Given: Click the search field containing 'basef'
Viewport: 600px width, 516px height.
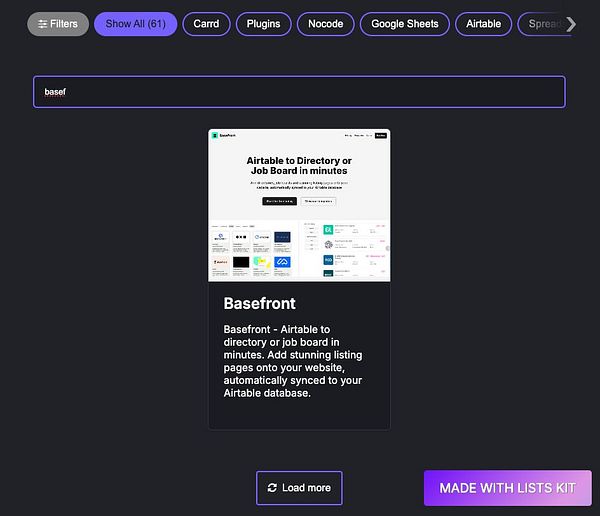Looking at the screenshot, I should pos(299,92).
